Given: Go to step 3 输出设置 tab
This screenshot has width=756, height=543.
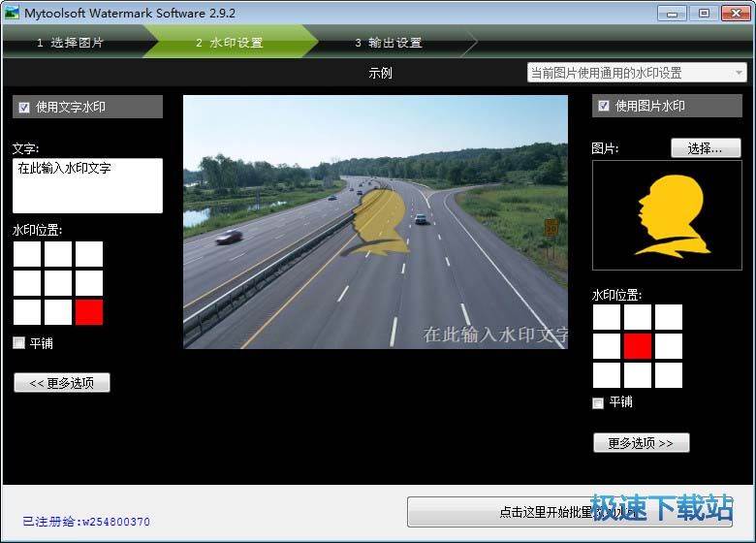Looking at the screenshot, I should click(388, 43).
